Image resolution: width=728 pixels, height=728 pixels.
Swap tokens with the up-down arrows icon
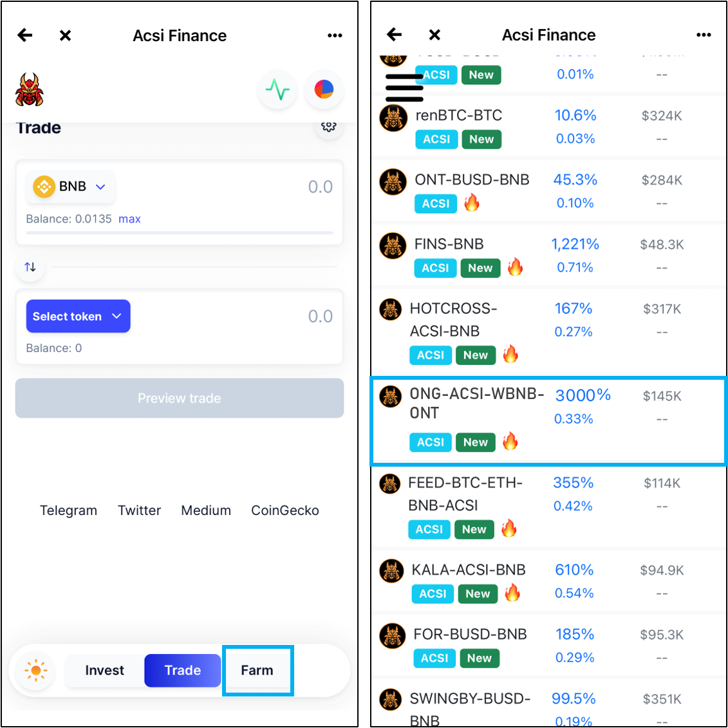(30, 267)
